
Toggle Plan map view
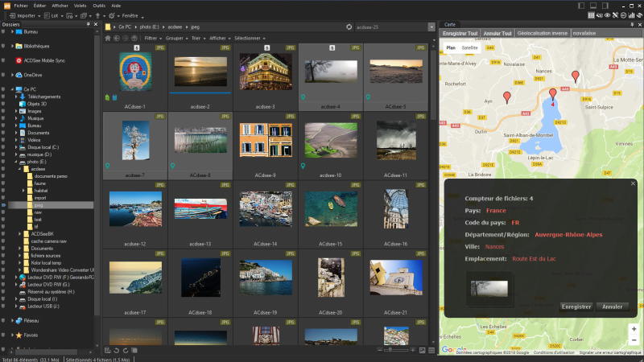pos(451,47)
